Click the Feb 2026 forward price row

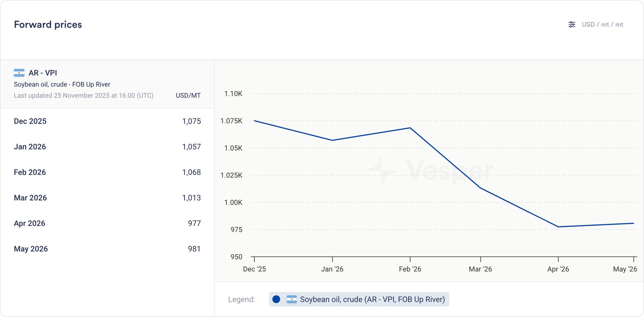[x=107, y=172]
